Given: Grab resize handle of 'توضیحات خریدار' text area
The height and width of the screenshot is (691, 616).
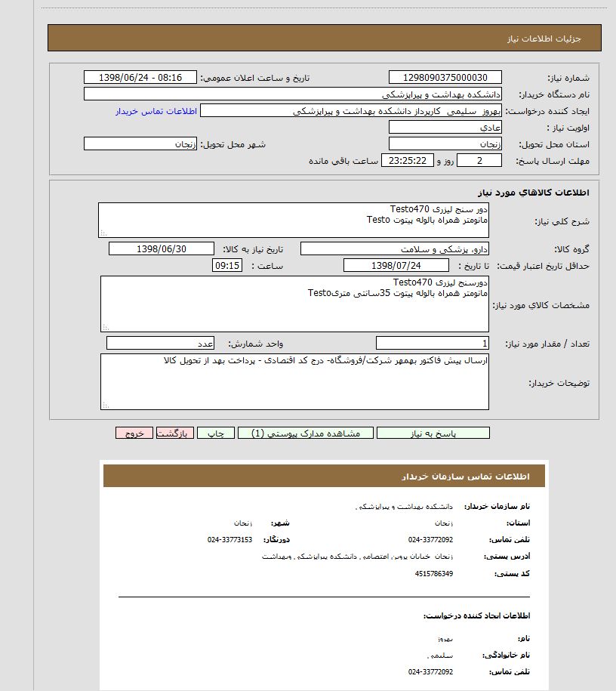Looking at the screenshot, I should click(x=105, y=406).
